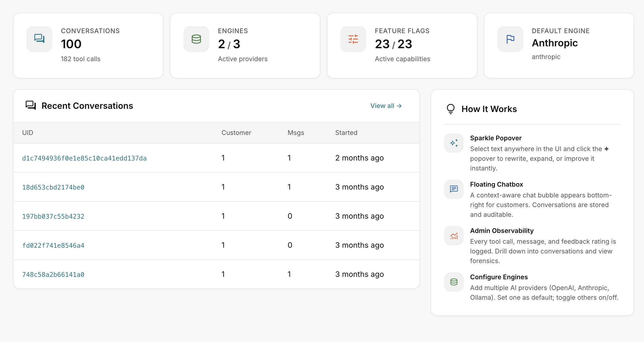Click the UID column header
The image size is (644, 342).
pyautogui.click(x=28, y=132)
